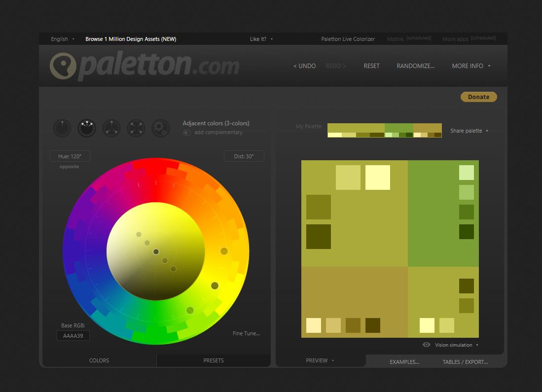
Task: Click the lightest shade dot in inner circle
Action: (x=139, y=234)
